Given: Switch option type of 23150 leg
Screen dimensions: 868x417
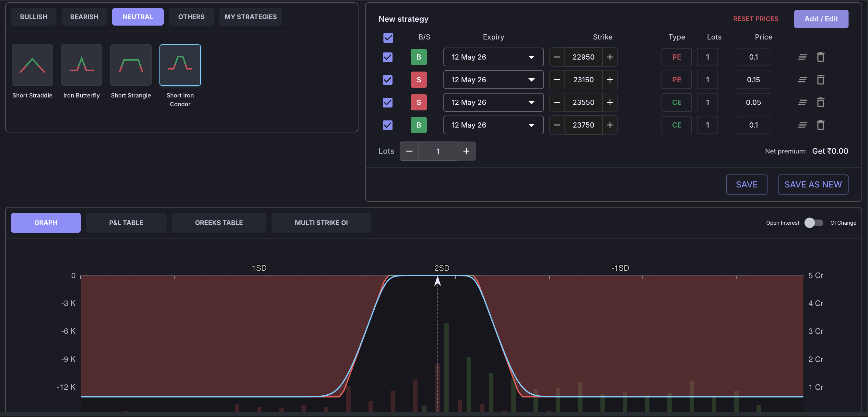Looking at the screenshot, I should [677, 80].
